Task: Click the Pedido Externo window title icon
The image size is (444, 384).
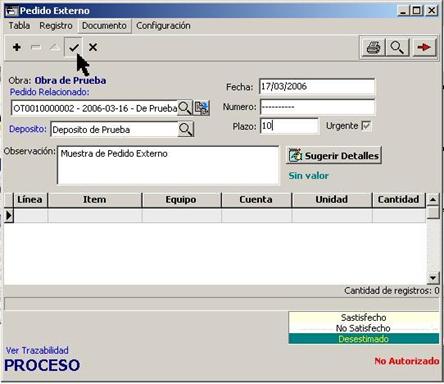Action: click(11, 11)
